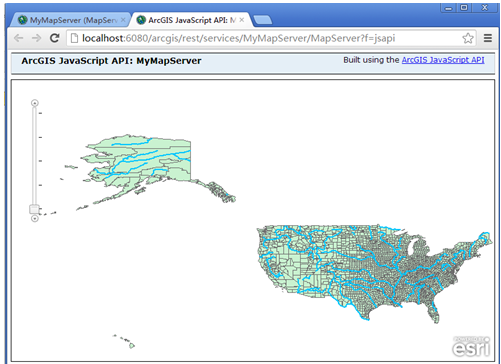Zoom in with the slider's top plus button
501x364 pixels.
(x=35, y=103)
